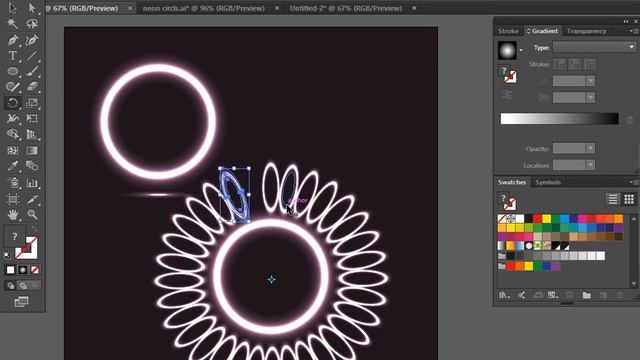Switch to the Symbols panel tab
This screenshot has height=360, width=640.
pyautogui.click(x=548, y=182)
